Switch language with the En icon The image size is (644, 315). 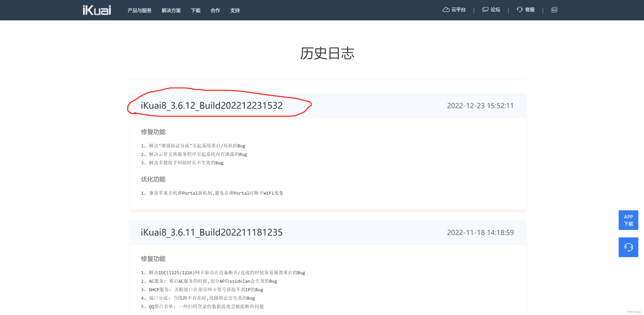[x=554, y=10]
